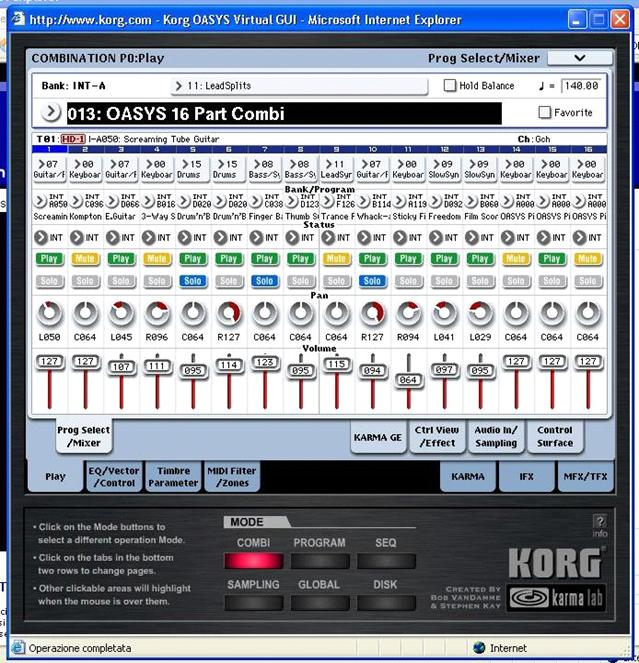Open status popup arrow for timbre 1
The height and width of the screenshot is (663, 639).
(x=41, y=238)
